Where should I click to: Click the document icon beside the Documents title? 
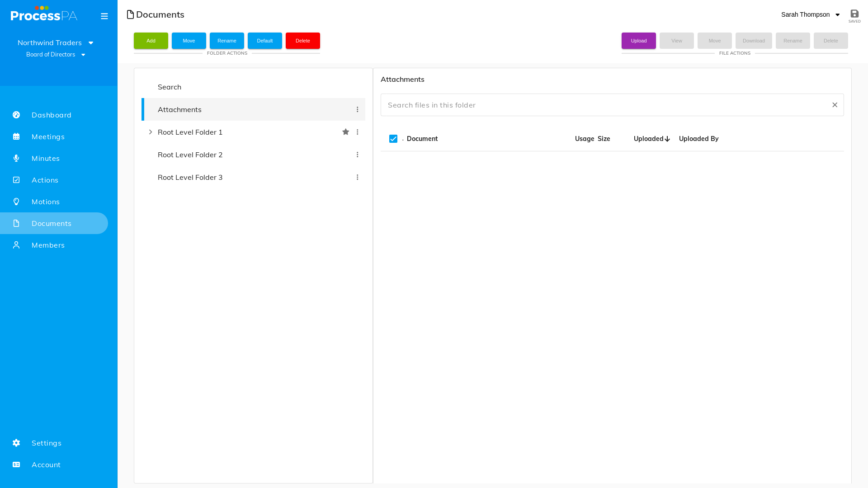pyautogui.click(x=130, y=14)
